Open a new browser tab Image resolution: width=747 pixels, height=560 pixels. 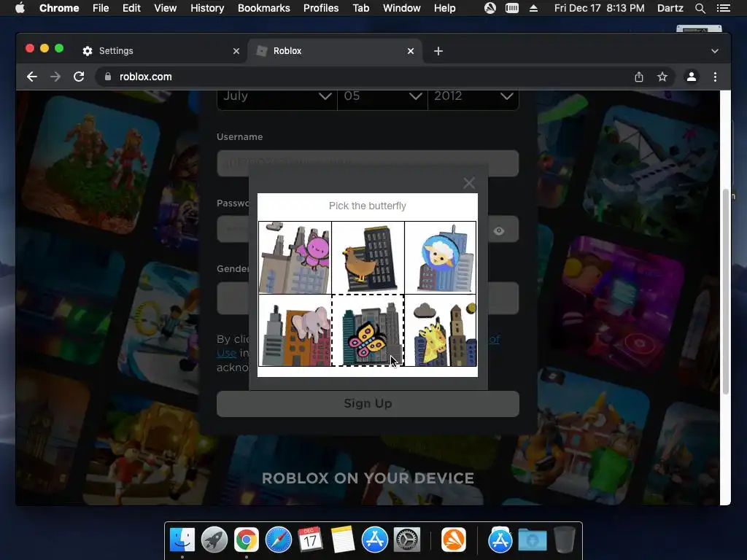(438, 51)
